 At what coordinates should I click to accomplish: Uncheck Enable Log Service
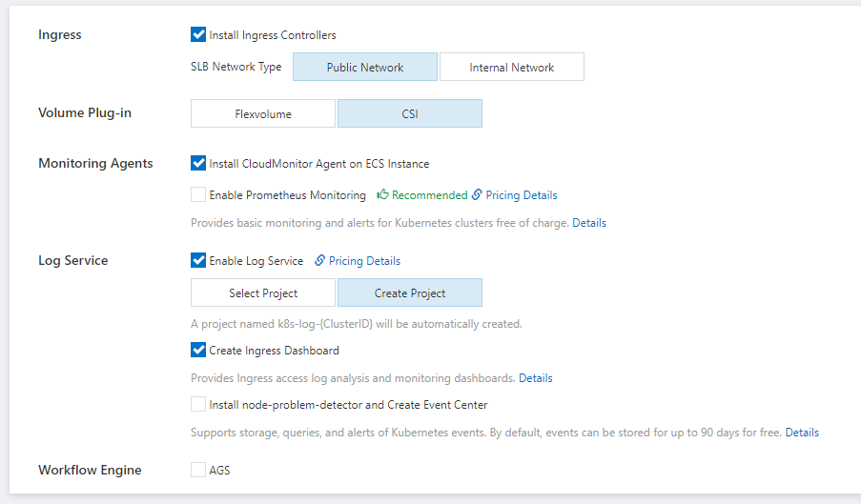click(198, 260)
